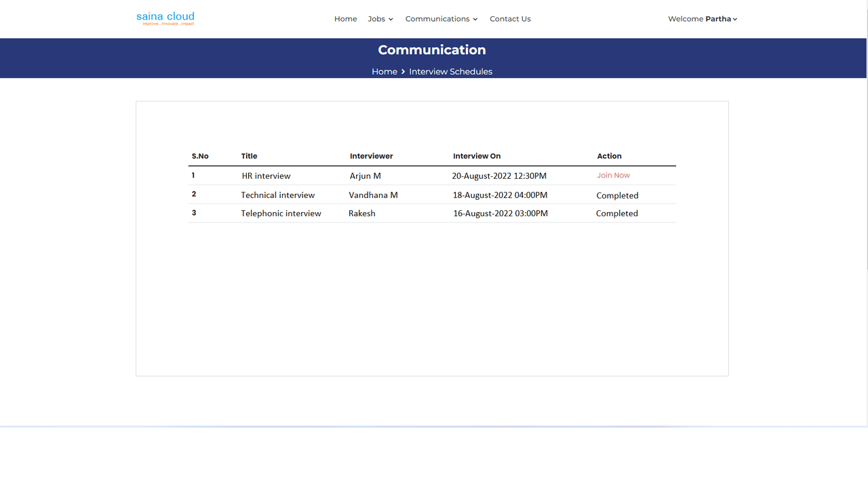
Task: Click the Interview Schedules breadcrumb
Action: (450, 72)
